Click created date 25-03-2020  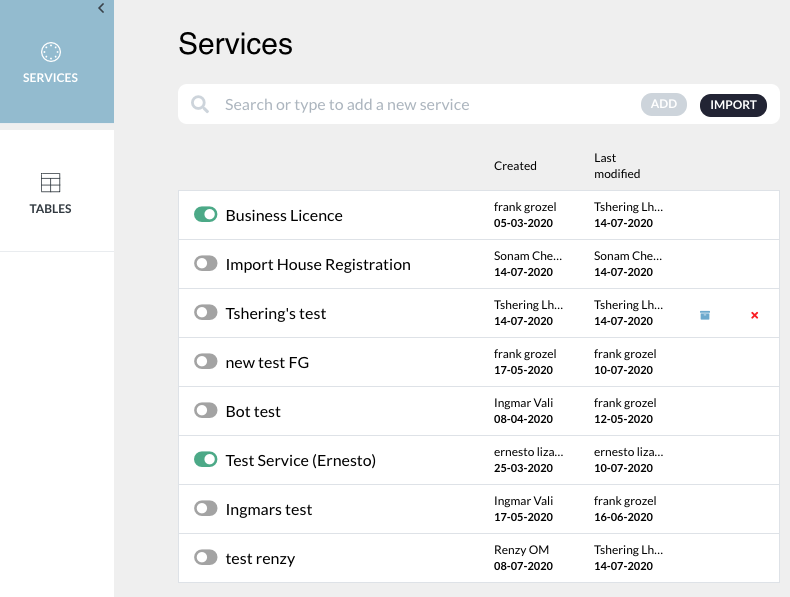(x=523, y=468)
